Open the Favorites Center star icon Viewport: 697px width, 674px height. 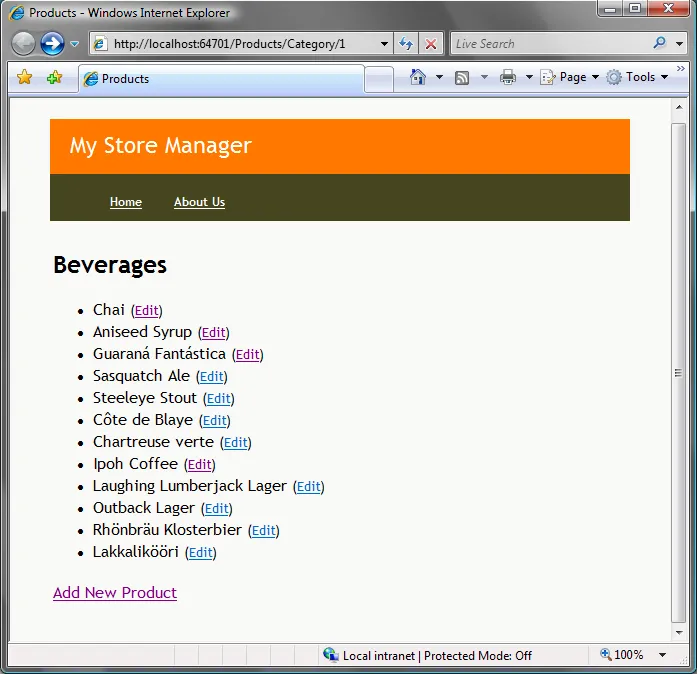(x=25, y=78)
